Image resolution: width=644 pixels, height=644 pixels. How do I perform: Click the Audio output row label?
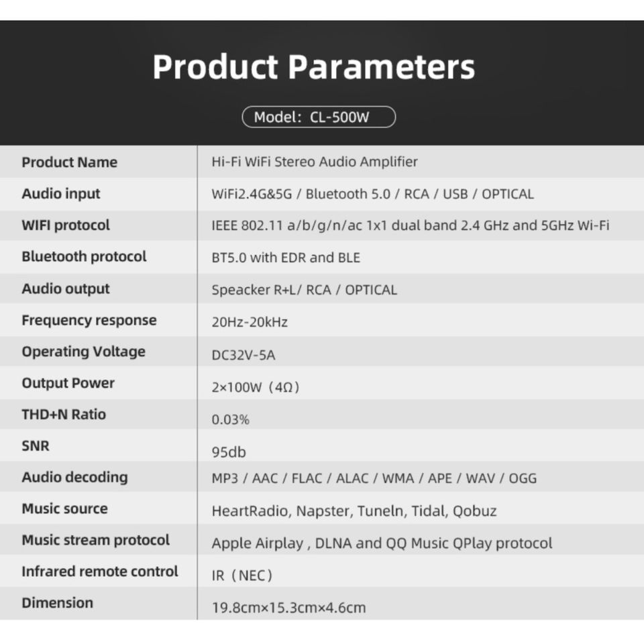pyautogui.click(x=66, y=289)
